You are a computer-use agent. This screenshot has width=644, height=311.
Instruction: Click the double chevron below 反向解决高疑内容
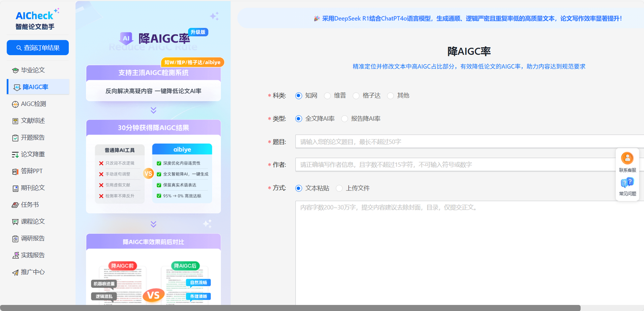point(153,110)
